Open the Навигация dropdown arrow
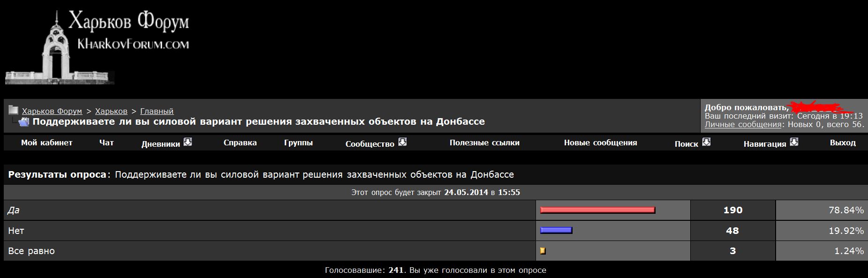 tap(794, 142)
